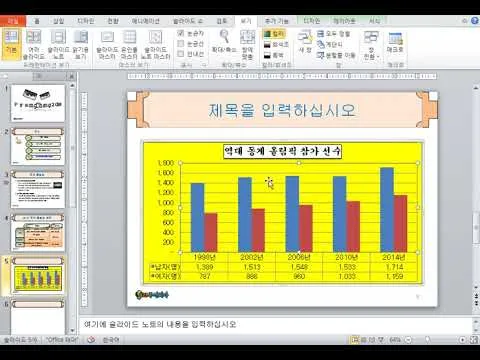
Task: Open the File (파일) tab
Action: [x=13, y=21]
